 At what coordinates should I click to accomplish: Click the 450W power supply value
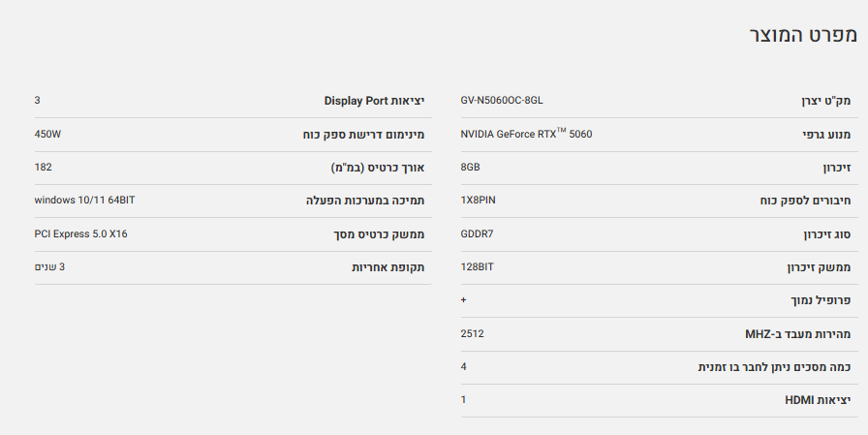click(47, 135)
